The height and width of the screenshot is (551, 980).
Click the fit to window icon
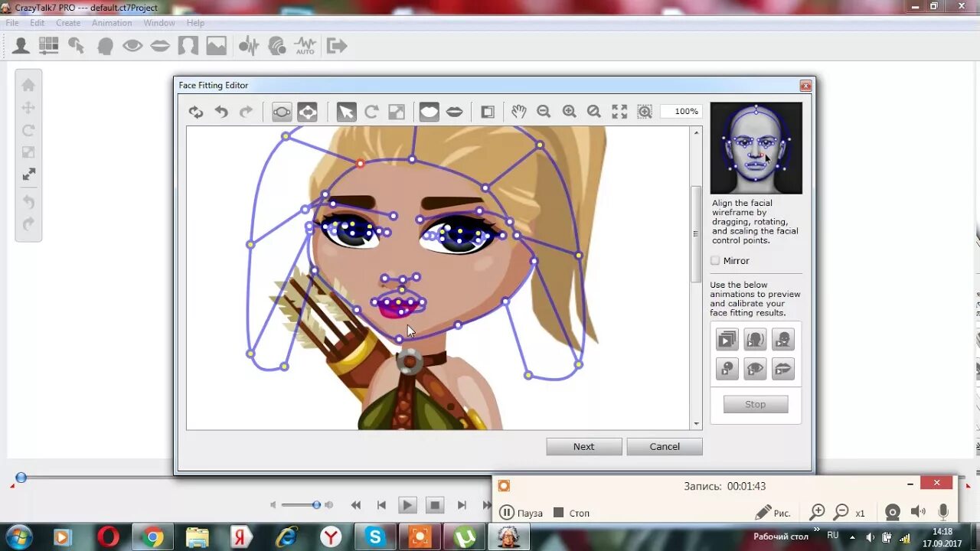pos(619,112)
